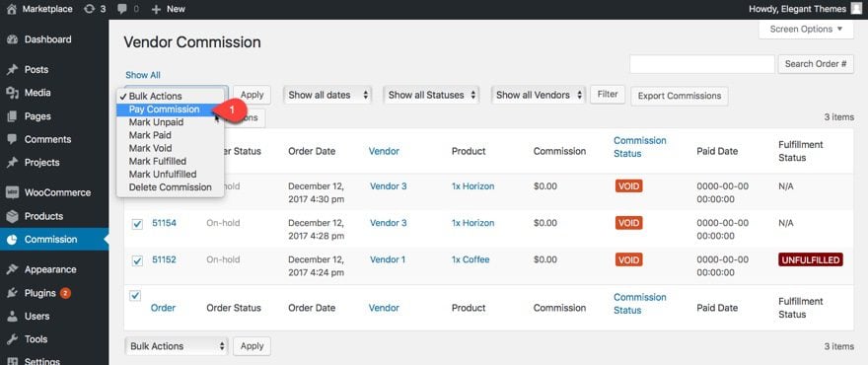Image resolution: width=868 pixels, height=365 pixels.
Task: Click the Commission pie chart icon
Action: tap(12, 240)
